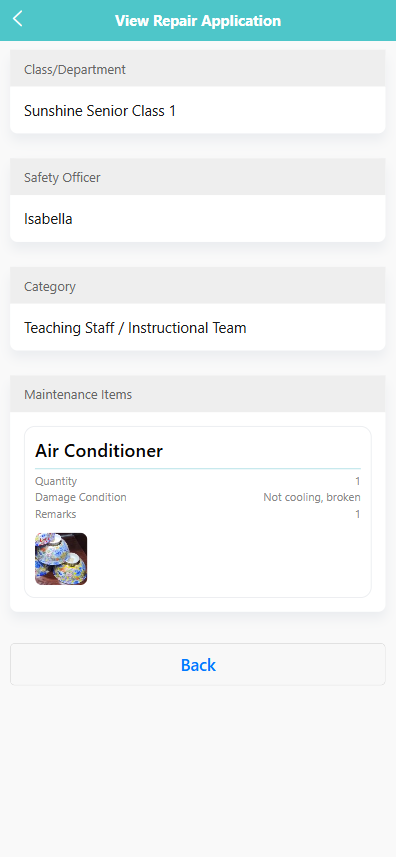Select the Not cooling, broken text
This screenshot has height=857, width=396.
(312, 497)
